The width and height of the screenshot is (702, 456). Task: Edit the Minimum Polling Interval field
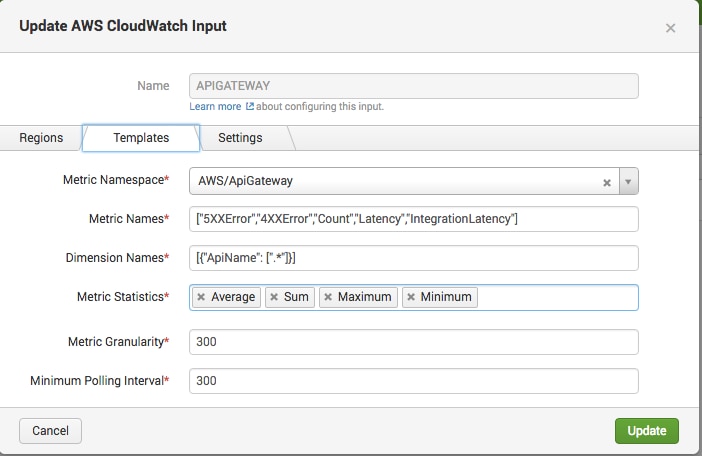click(x=413, y=381)
